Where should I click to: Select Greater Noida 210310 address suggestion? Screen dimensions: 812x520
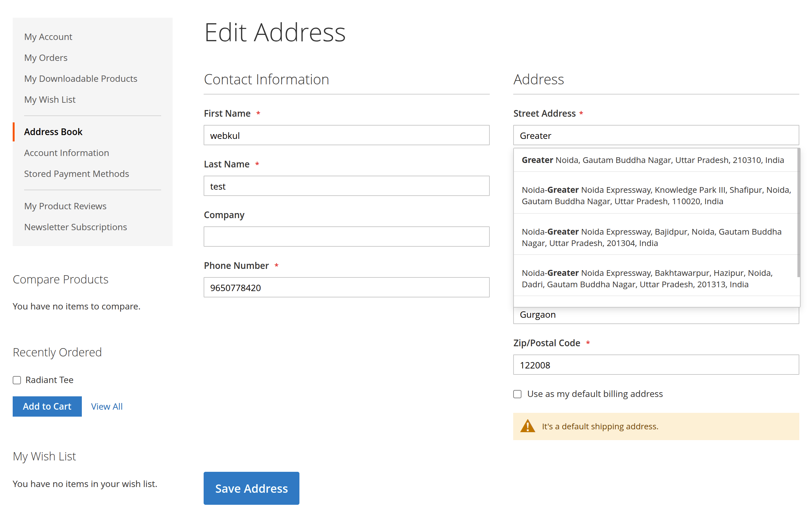pyautogui.click(x=655, y=160)
